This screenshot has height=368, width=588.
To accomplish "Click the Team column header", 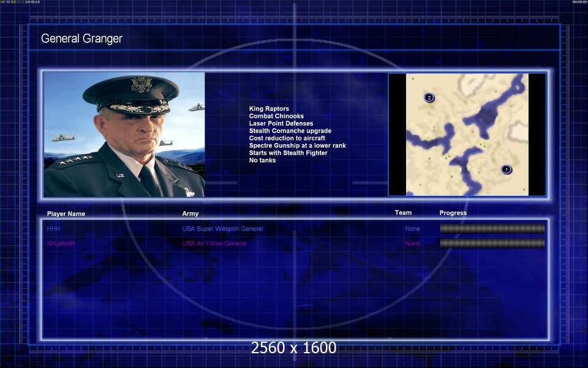I will (403, 213).
